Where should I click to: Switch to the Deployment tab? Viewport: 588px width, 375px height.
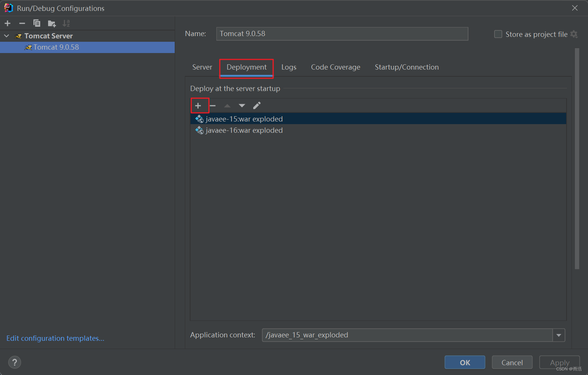pyautogui.click(x=246, y=67)
